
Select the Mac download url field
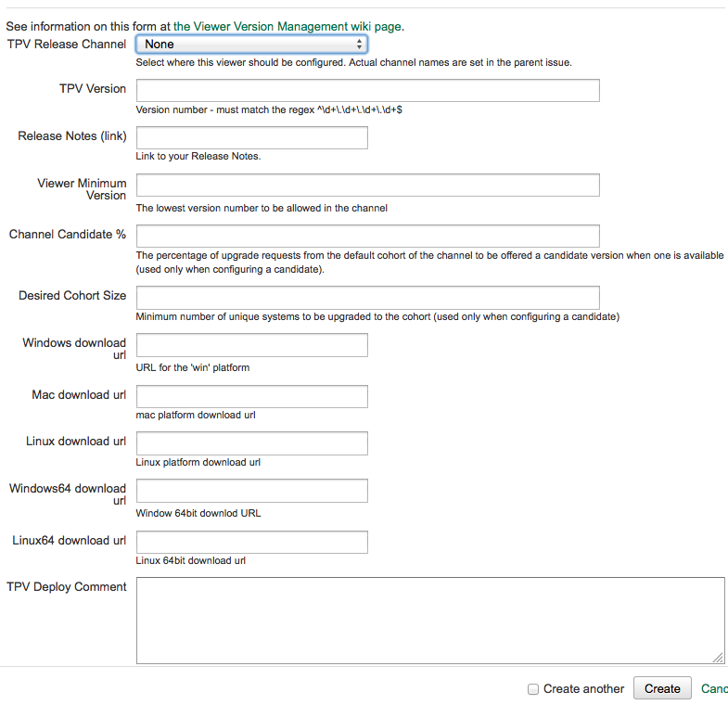click(251, 396)
